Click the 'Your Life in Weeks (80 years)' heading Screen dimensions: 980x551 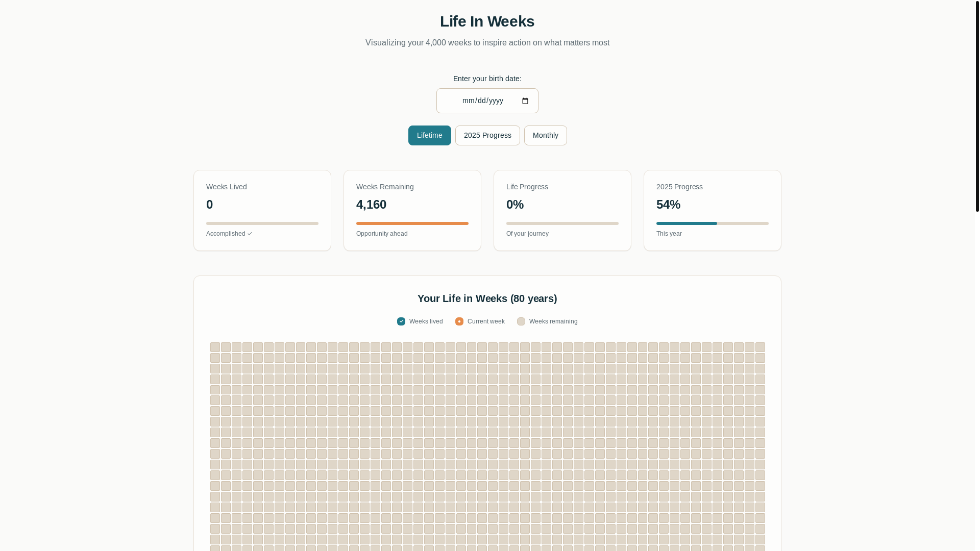(487, 298)
